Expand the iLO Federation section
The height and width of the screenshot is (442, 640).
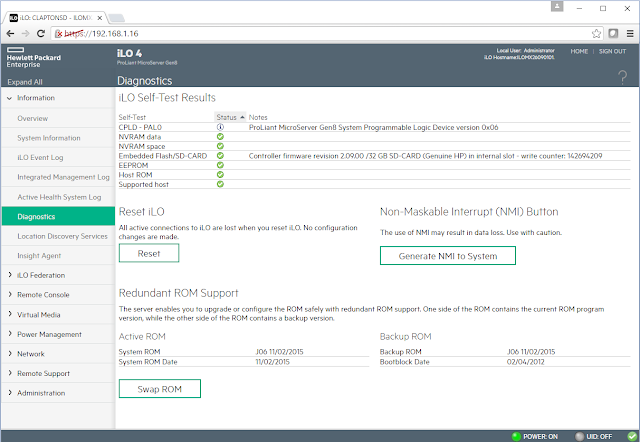click(10, 275)
